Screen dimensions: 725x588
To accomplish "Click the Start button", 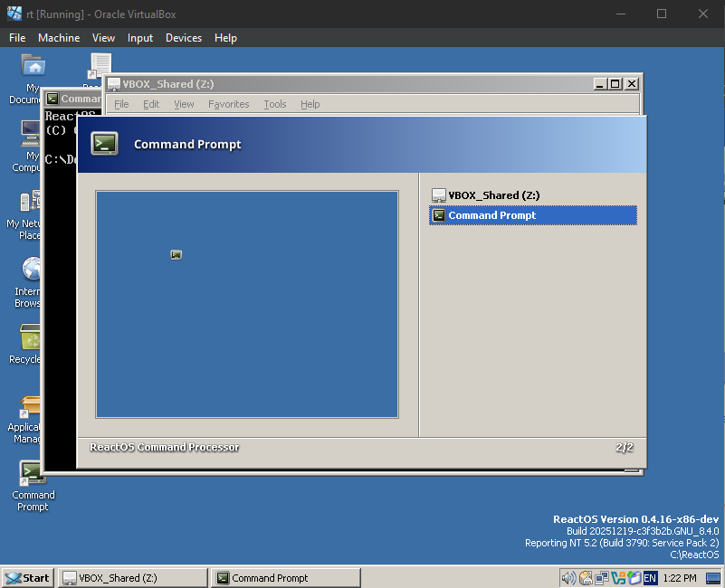I will [27, 578].
